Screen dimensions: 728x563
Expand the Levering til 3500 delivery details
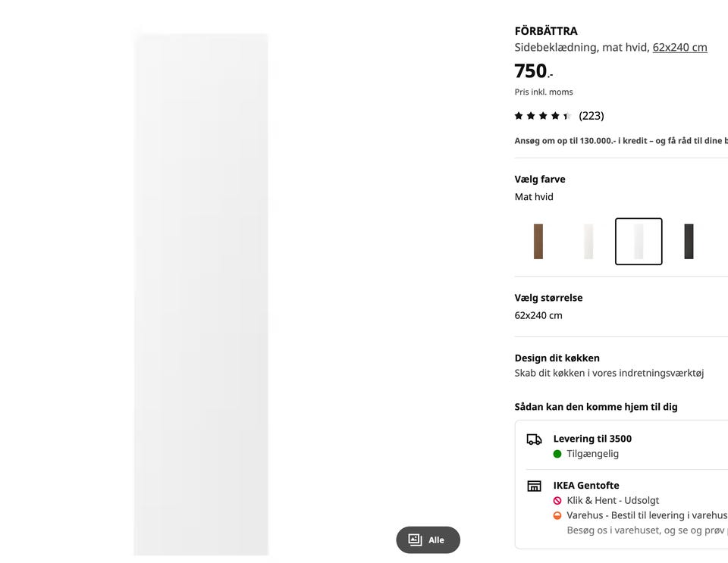592,439
